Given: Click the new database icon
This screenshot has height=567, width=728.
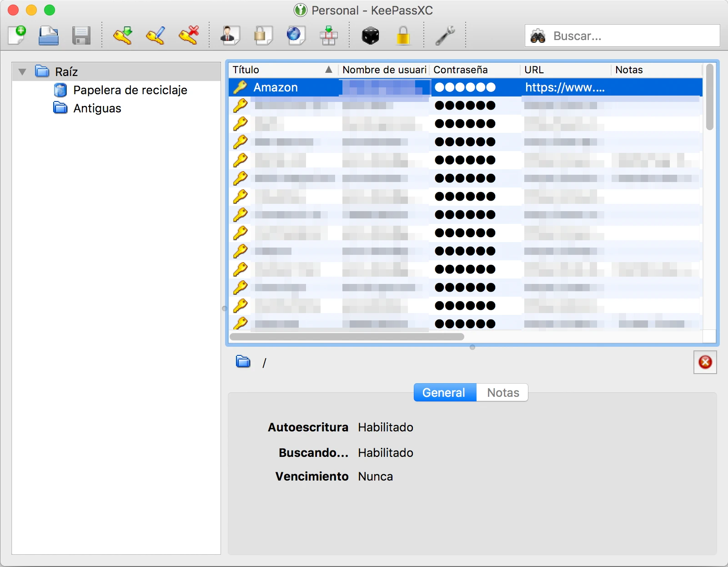Looking at the screenshot, I should coord(17,35).
